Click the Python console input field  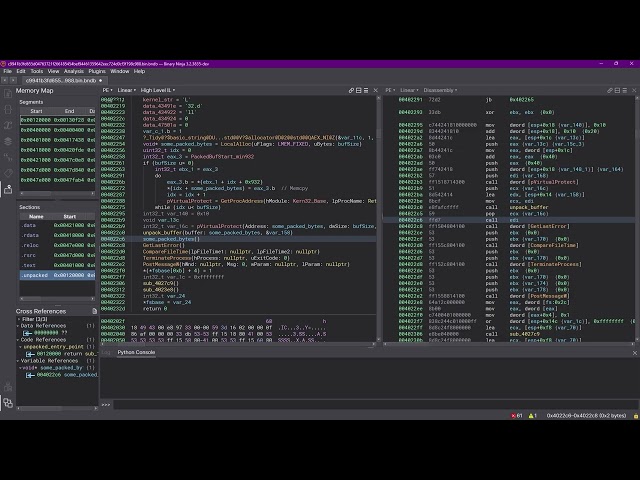click(x=376, y=404)
